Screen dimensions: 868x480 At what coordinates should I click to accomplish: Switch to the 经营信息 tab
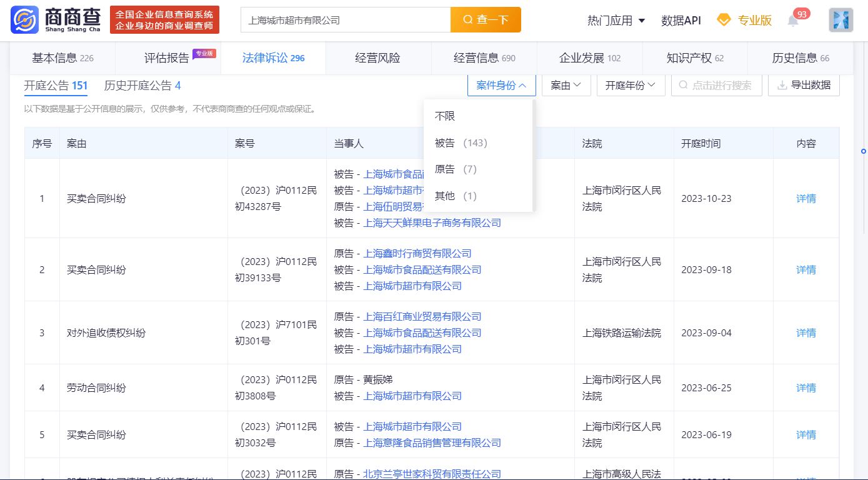(x=484, y=58)
